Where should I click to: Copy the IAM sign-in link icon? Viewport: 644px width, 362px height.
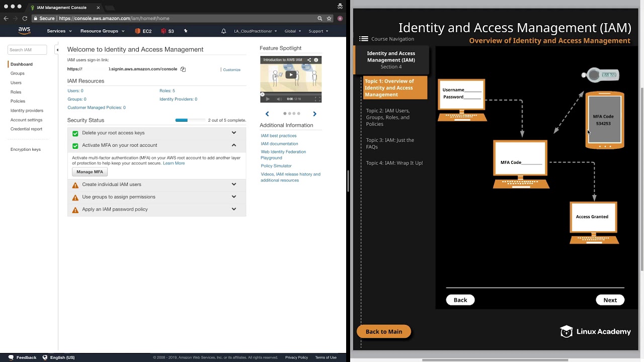pyautogui.click(x=183, y=69)
